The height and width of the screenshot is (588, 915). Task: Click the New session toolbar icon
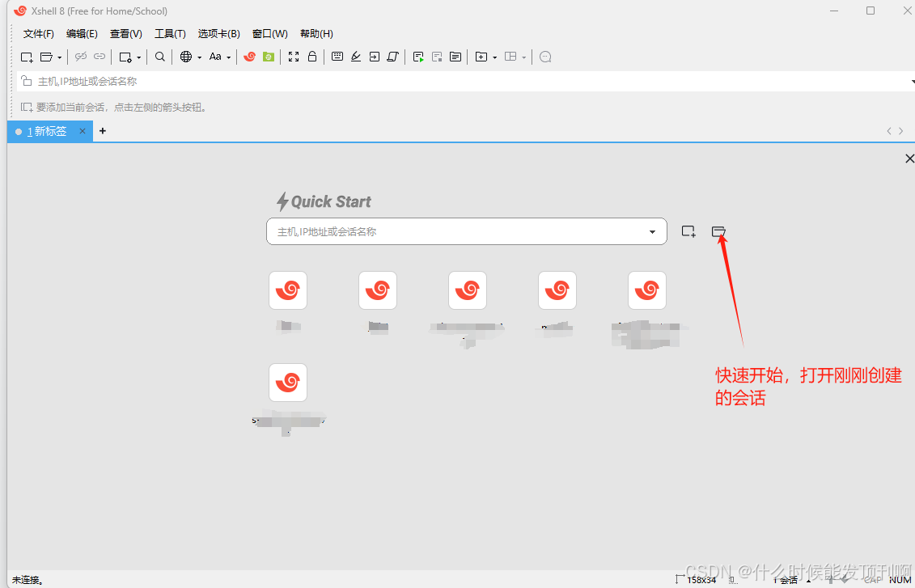click(27, 57)
